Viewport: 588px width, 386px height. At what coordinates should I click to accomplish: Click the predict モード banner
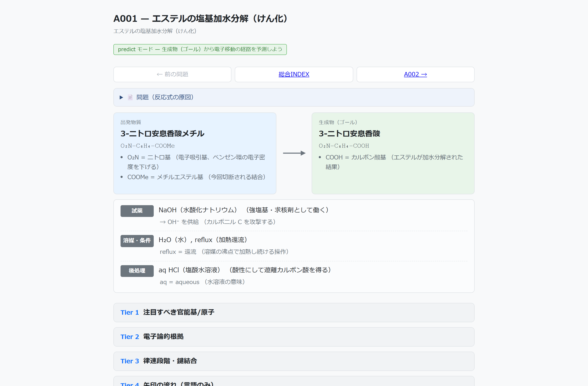[x=200, y=49]
